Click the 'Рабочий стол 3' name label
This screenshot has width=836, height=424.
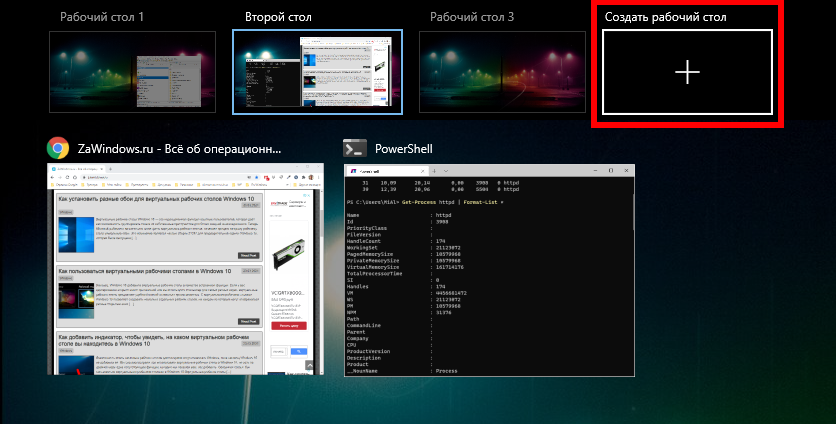point(472,18)
